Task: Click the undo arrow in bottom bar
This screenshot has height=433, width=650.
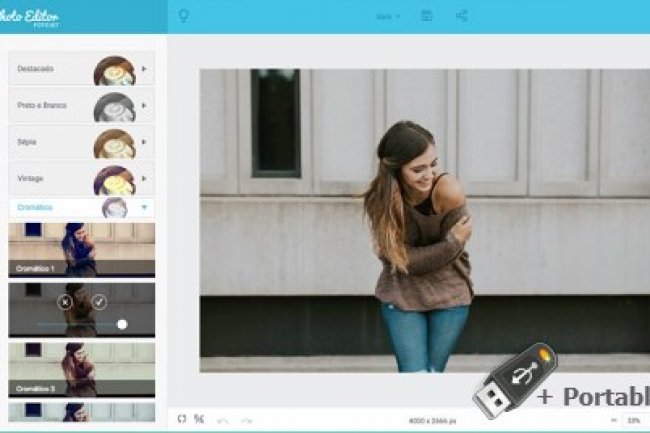Action: pyautogui.click(x=222, y=420)
